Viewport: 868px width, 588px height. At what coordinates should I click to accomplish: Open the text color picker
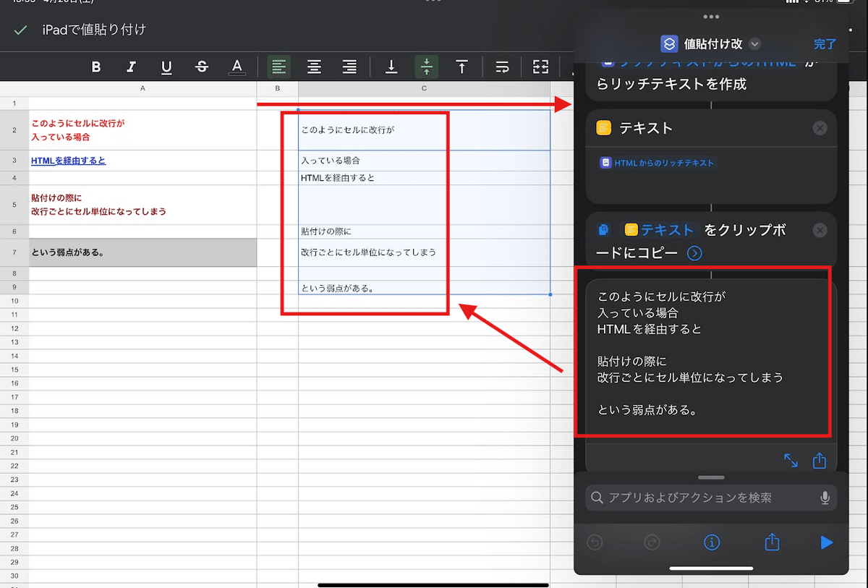(237, 67)
